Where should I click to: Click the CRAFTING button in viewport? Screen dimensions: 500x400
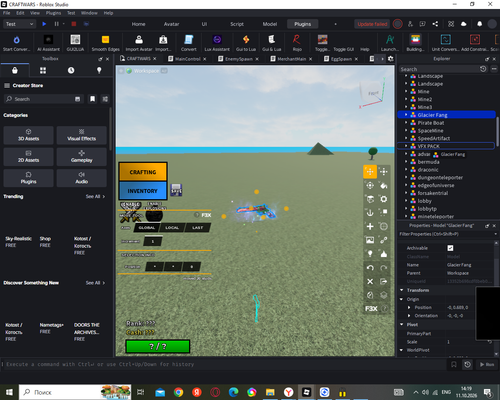(143, 172)
